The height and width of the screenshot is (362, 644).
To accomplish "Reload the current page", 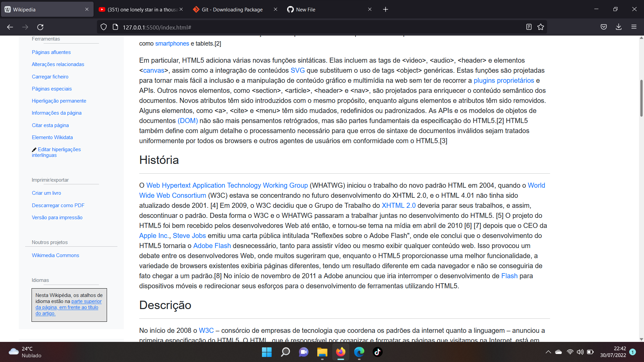I will 41,27.
